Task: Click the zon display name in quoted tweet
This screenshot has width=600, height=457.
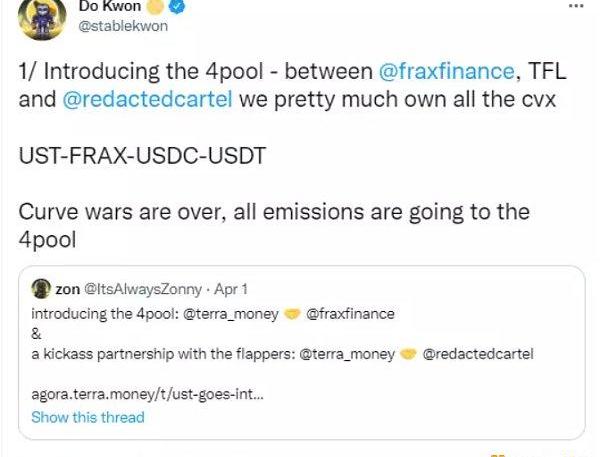Action: pyautogui.click(x=68, y=289)
